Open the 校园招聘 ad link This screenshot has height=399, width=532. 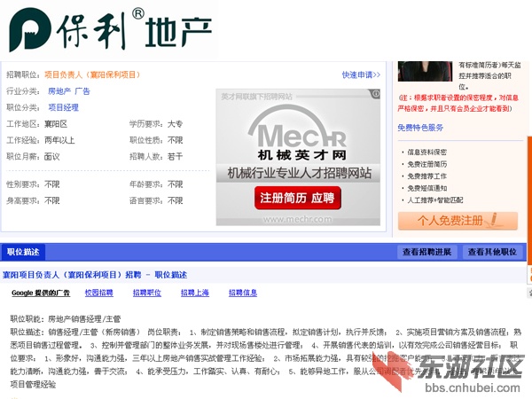98,293
